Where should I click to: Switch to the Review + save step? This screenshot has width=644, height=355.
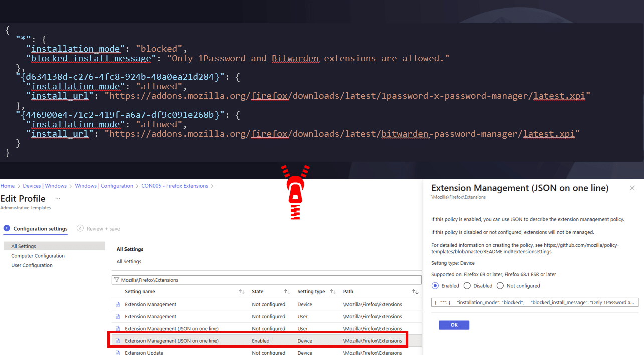98,229
